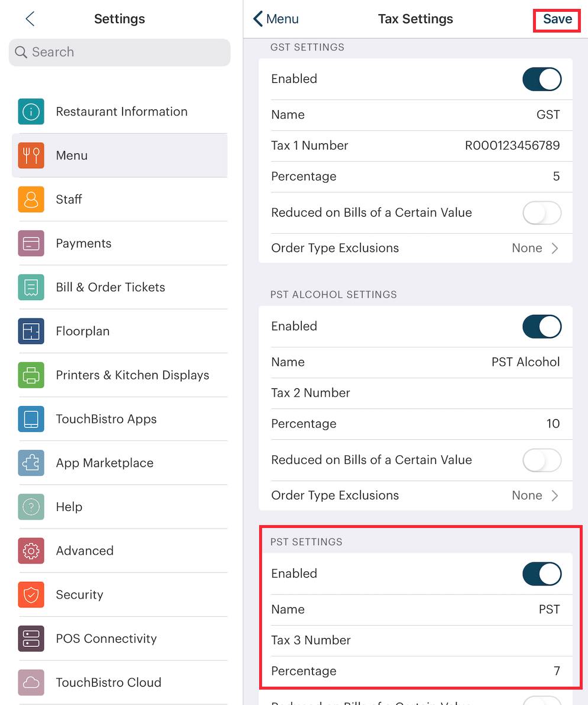Open the Restaurant Information icon
The image size is (588, 705).
click(x=31, y=111)
